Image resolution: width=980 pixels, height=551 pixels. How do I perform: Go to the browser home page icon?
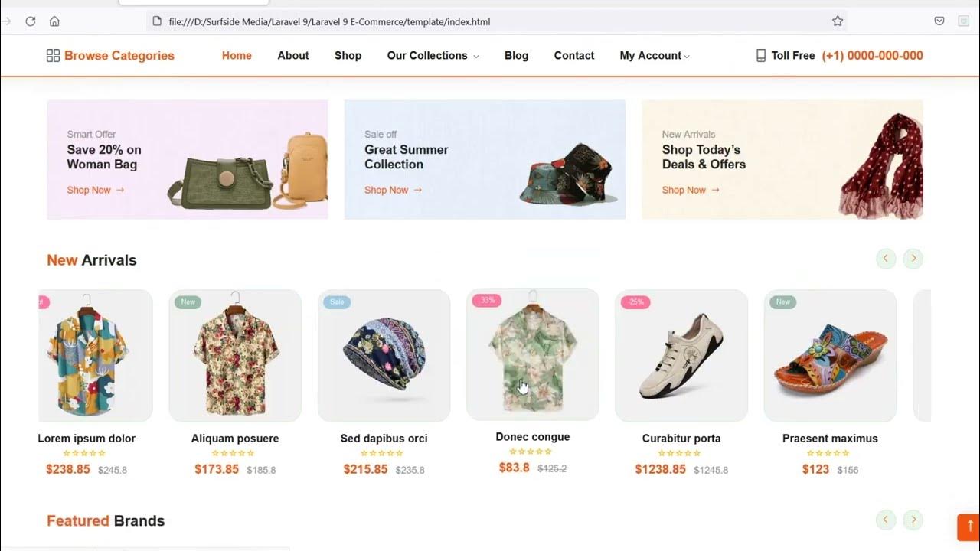pos(54,21)
